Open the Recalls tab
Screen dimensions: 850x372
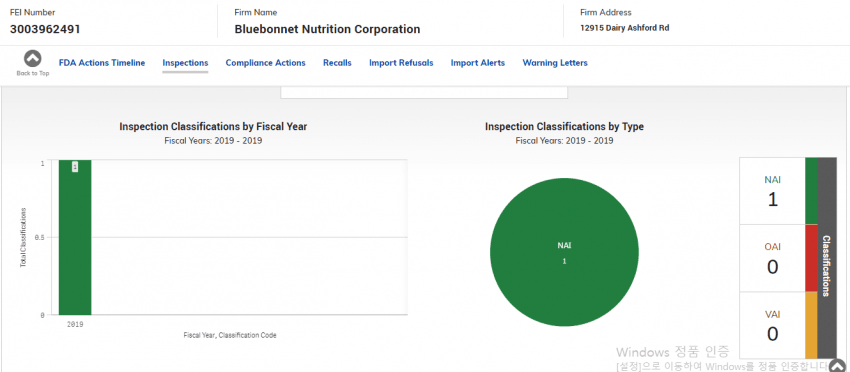pyautogui.click(x=337, y=63)
